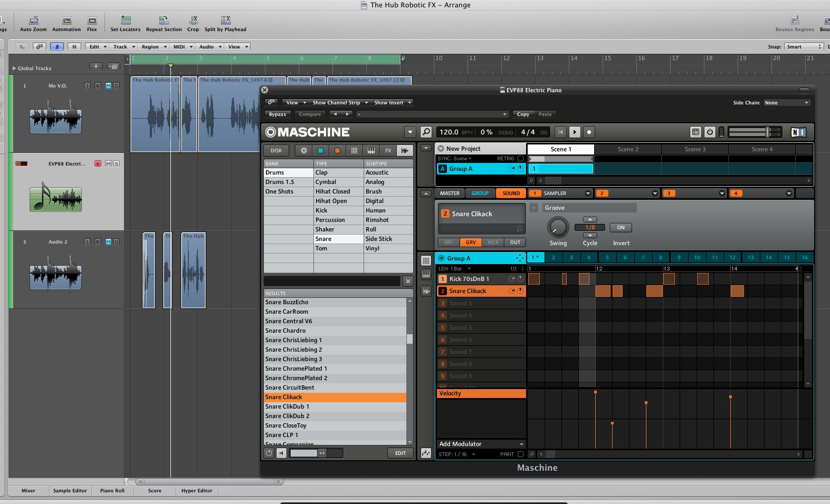Image resolution: width=830 pixels, height=504 pixels.
Task: Switch to step grid view icon
Action: [x=426, y=260]
